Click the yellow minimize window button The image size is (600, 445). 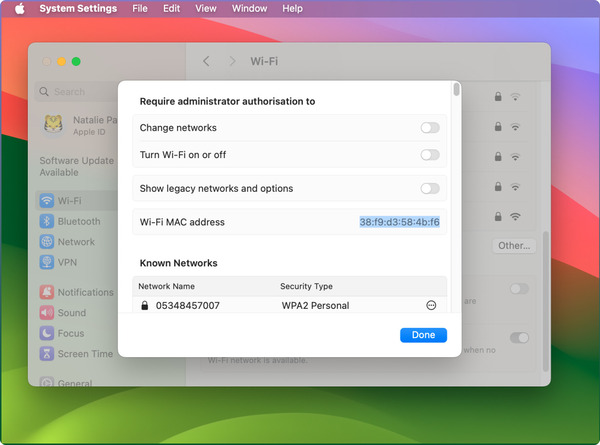(62, 62)
